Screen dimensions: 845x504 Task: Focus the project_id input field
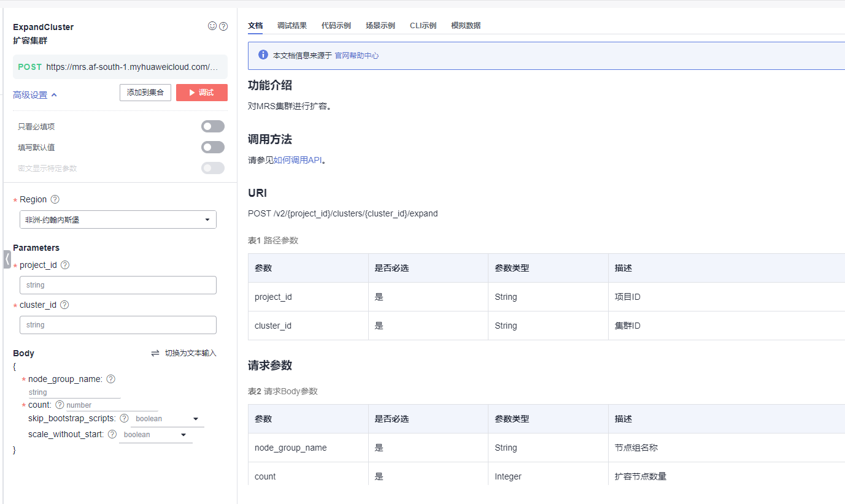pyautogui.click(x=118, y=285)
